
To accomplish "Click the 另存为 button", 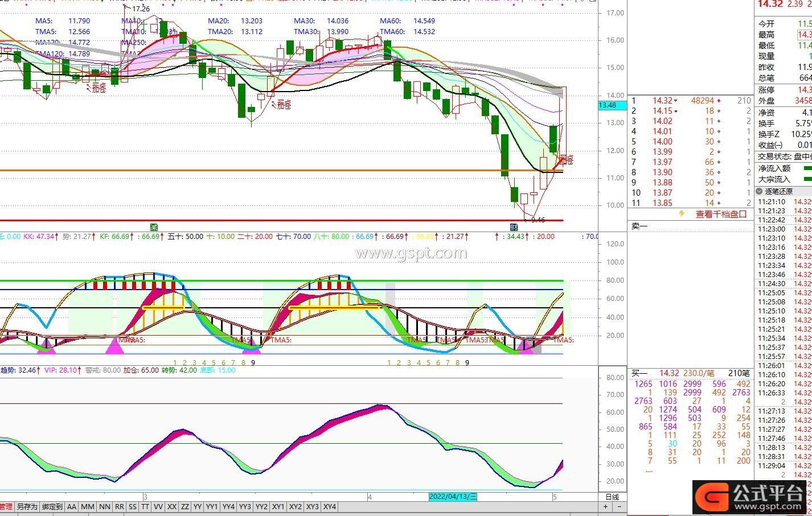I will (27, 506).
